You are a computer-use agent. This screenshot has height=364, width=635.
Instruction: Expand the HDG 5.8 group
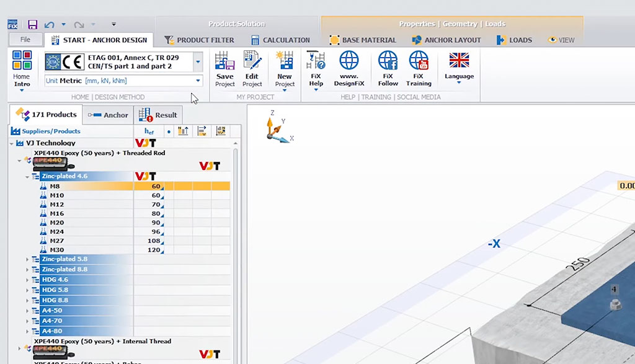[x=27, y=290]
